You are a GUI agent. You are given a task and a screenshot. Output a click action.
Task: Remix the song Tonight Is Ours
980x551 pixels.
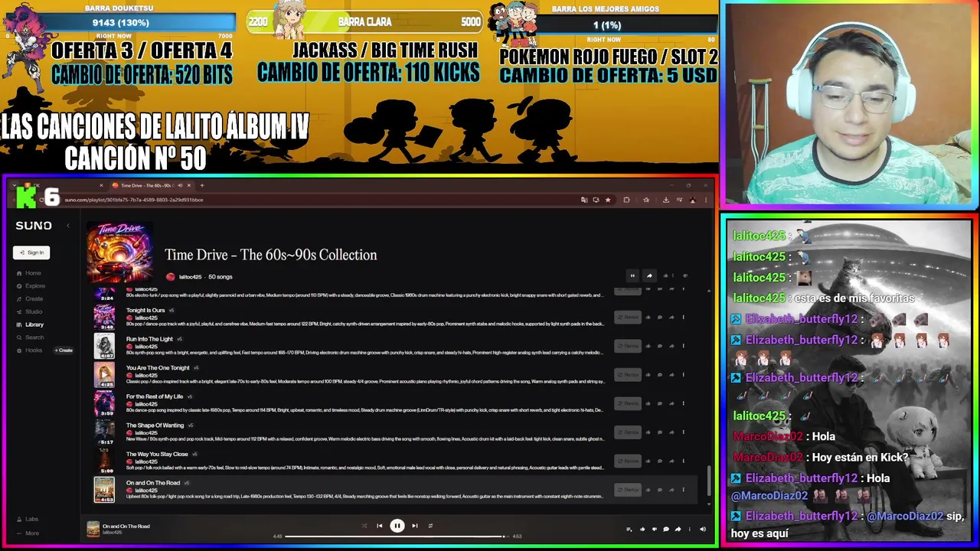pyautogui.click(x=628, y=317)
